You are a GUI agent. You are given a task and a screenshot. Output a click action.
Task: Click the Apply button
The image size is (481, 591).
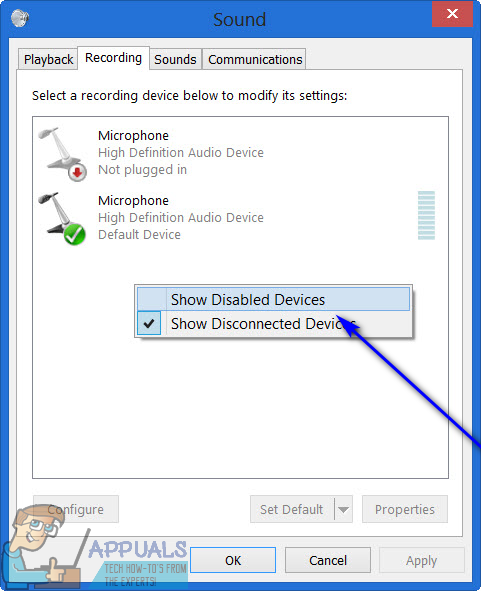(x=421, y=560)
